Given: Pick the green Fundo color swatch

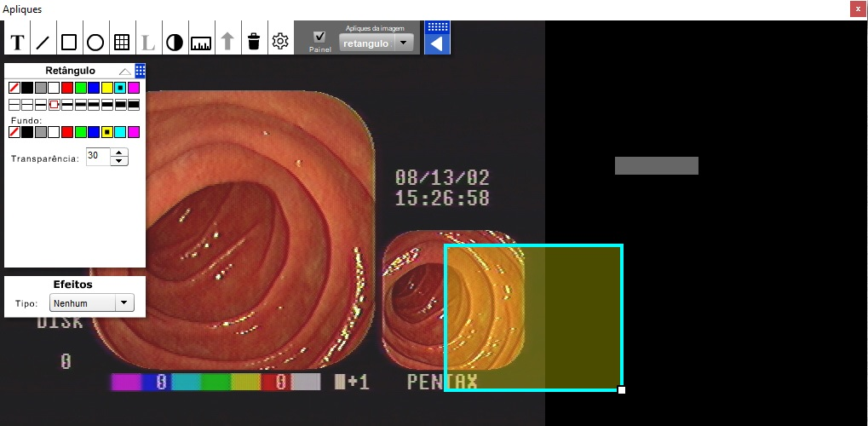Looking at the screenshot, I should click(81, 132).
